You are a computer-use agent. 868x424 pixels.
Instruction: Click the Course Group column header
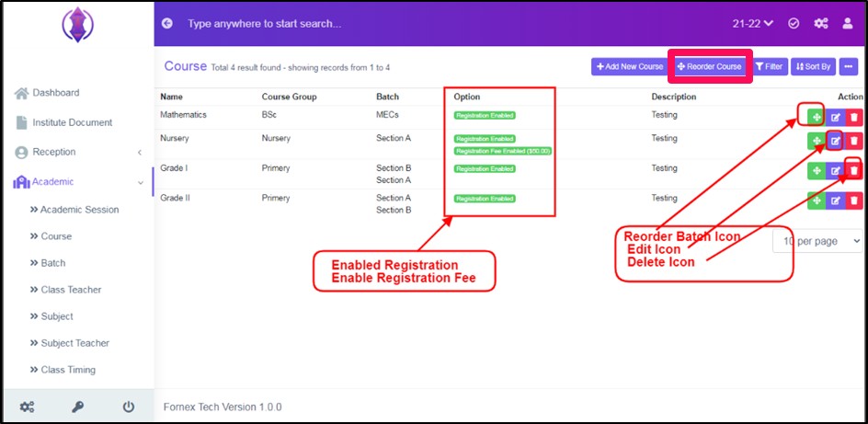click(x=289, y=97)
